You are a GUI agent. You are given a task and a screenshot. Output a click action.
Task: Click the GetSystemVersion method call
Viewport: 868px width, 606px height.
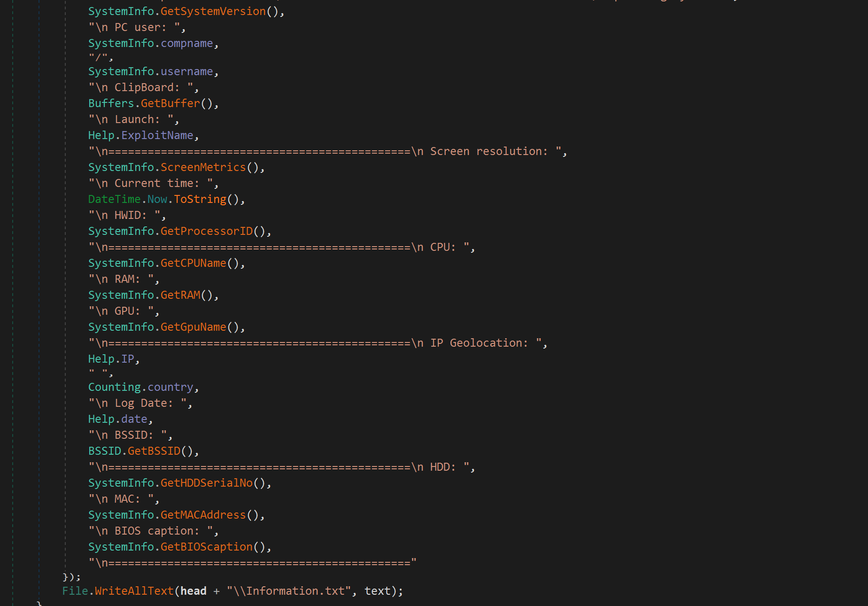213,11
